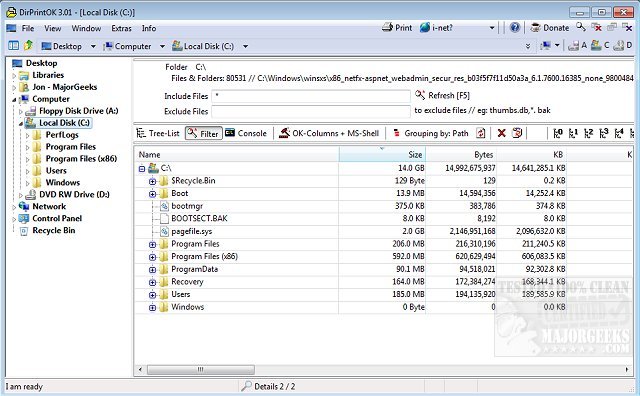This screenshot has height=396, width=640.
Task: Sort by the KB column header
Action: click(x=531, y=154)
